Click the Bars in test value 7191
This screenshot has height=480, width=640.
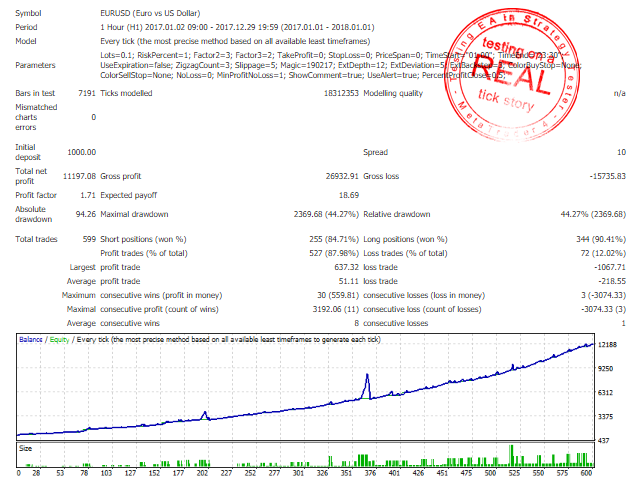coord(87,93)
